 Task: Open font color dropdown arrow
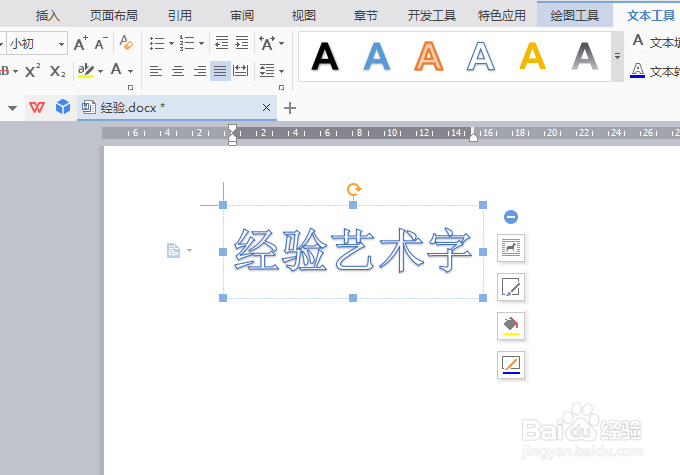click(131, 71)
